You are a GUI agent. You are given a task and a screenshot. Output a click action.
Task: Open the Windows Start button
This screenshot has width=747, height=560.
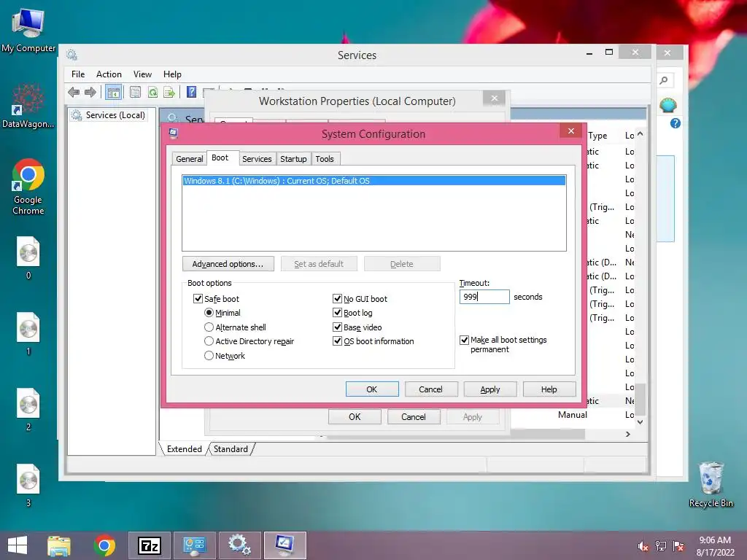18,545
